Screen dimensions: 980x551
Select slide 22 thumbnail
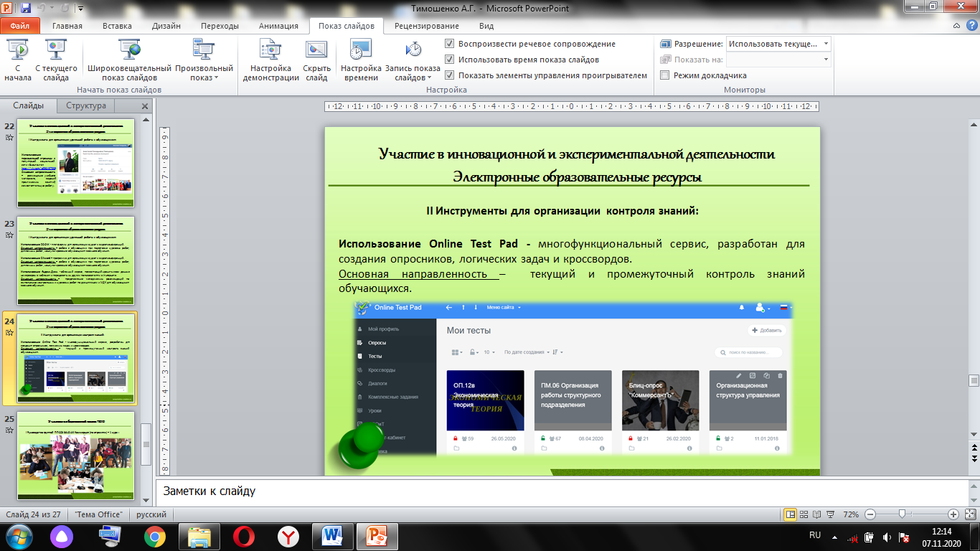(x=77, y=164)
